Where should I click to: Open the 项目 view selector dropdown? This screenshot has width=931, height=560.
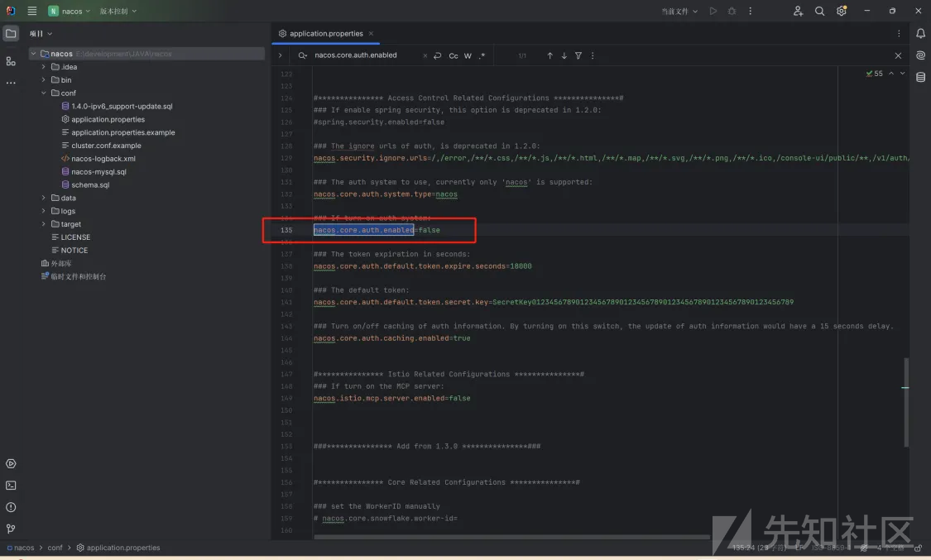coord(41,34)
